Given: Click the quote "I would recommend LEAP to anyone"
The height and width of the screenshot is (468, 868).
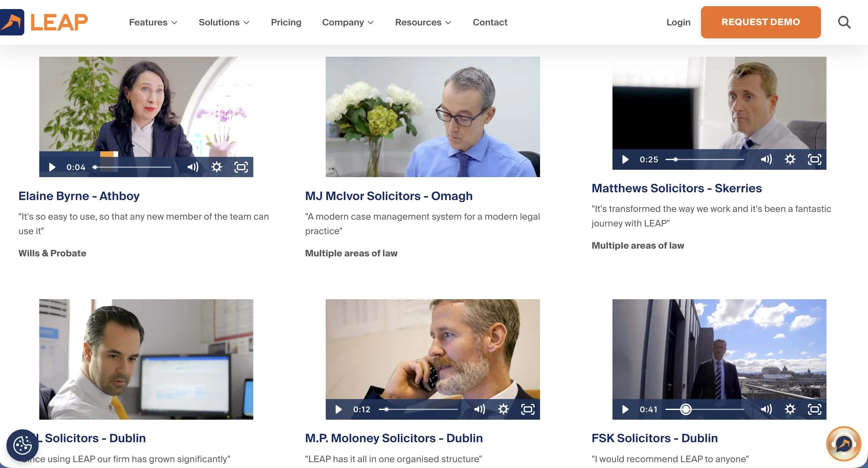Looking at the screenshot, I should (x=670, y=459).
